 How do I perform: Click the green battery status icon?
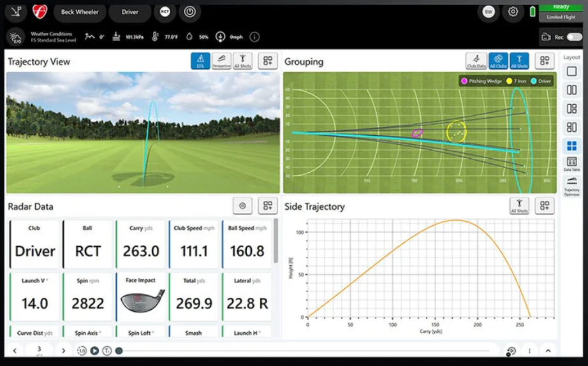point(532,12)
